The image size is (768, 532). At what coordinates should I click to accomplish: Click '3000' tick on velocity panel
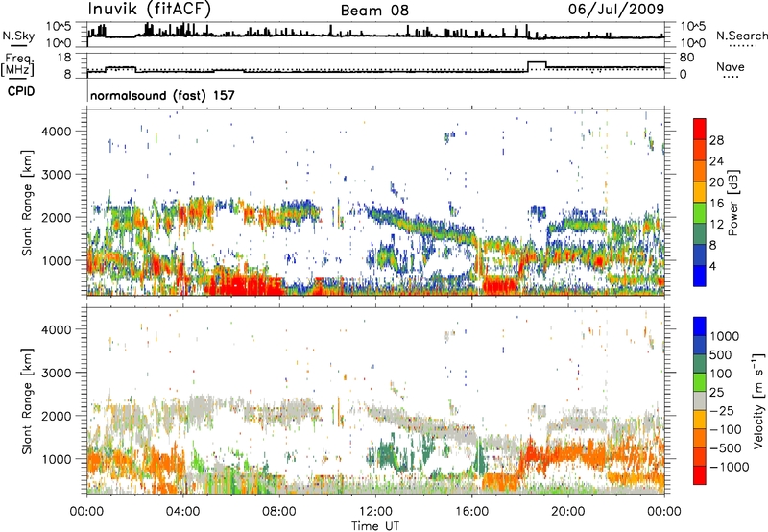coord(57,373)
